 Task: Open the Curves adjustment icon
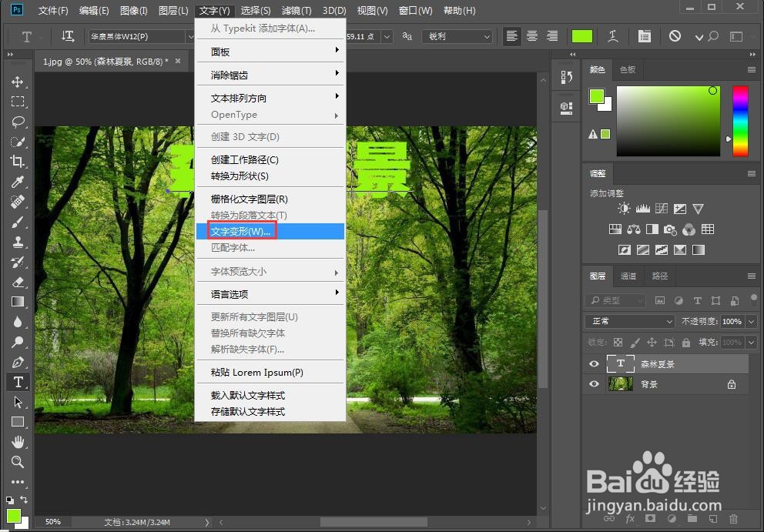click(x=661, y=208)
